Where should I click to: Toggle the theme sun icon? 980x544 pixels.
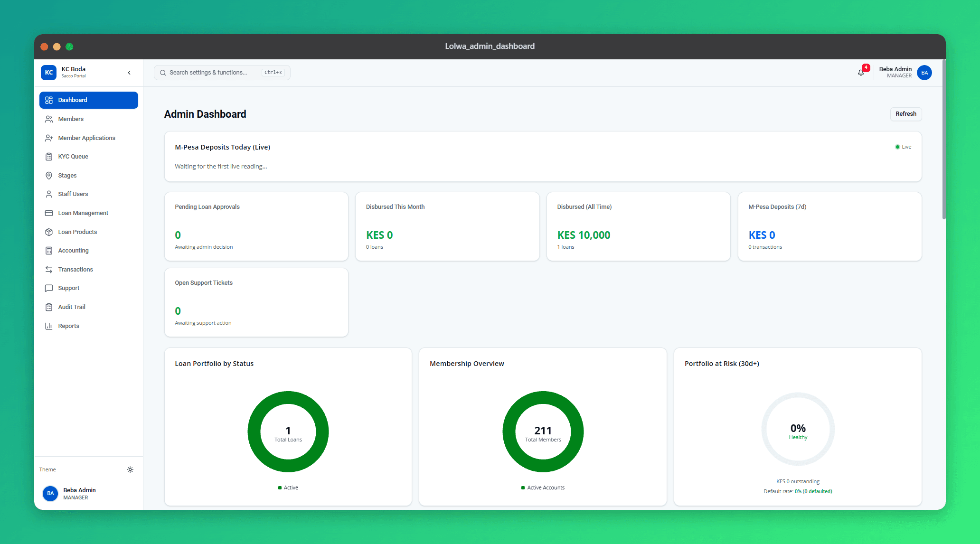point(130,469)
